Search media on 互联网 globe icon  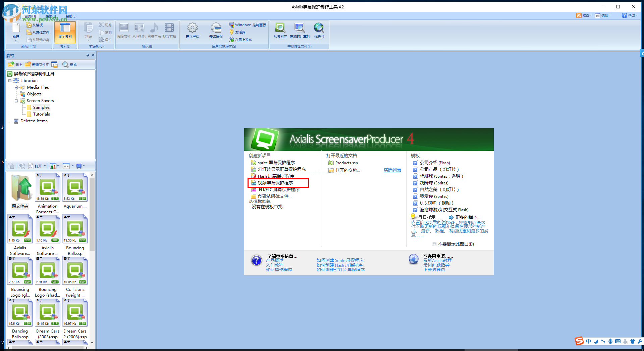point(319,31)
